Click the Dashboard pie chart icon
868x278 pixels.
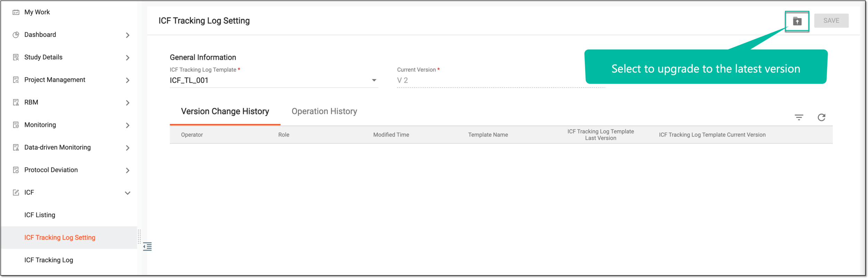pyautogui.click(x=16, y=35)
